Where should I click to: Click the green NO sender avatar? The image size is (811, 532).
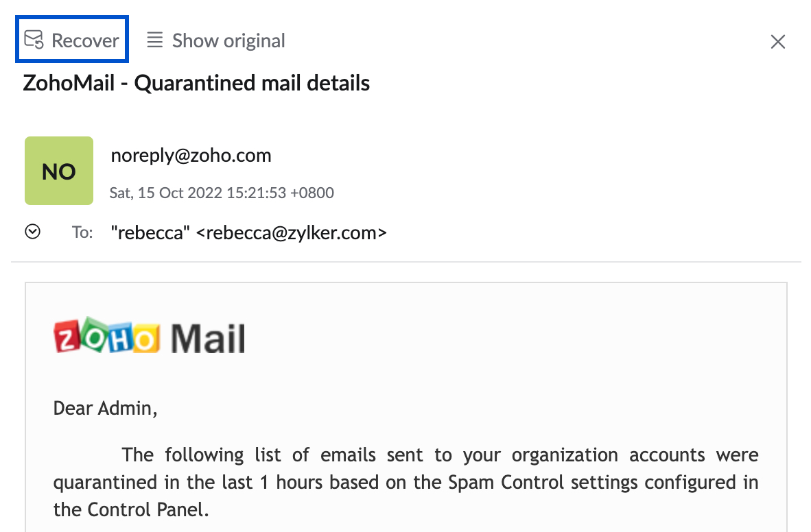pos(59,171)
